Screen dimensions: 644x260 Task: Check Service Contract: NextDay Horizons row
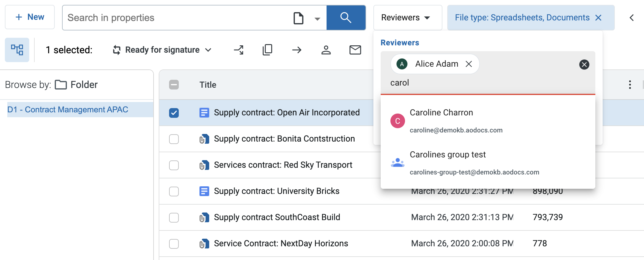(x=174, y=244)
